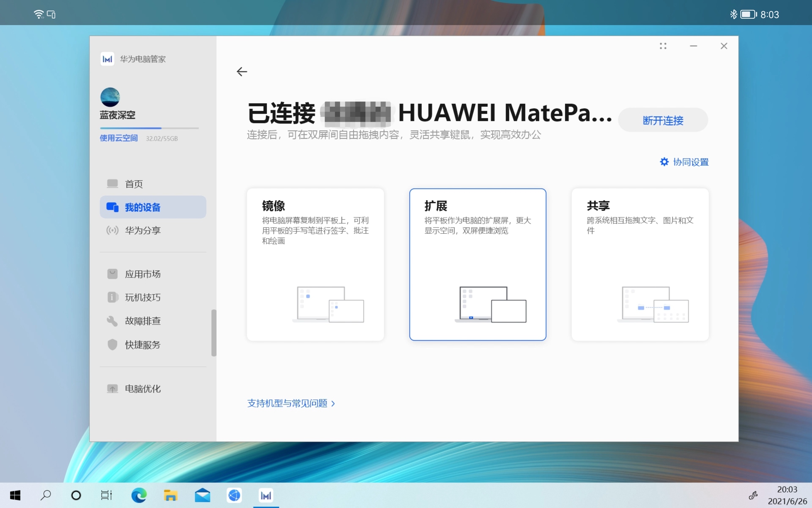
Task: Click the multi-screen collaboration status icon
Action: click(51, 15)
